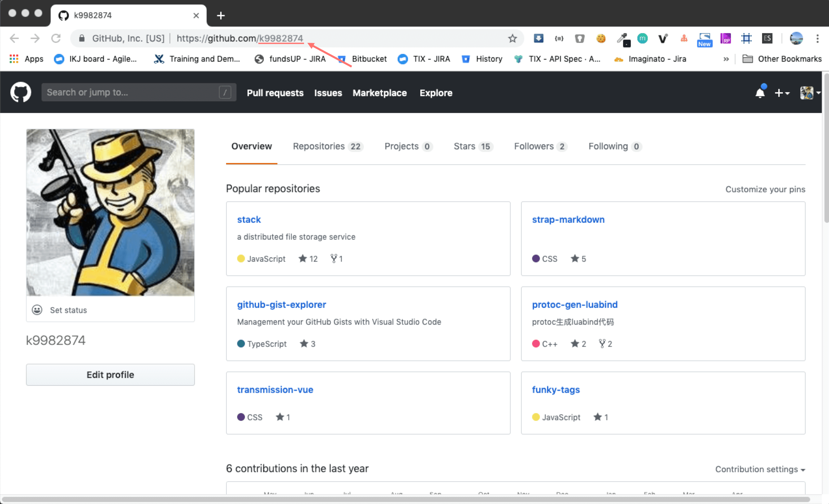Switch to the Repositories tab

[x=327, y=146]
